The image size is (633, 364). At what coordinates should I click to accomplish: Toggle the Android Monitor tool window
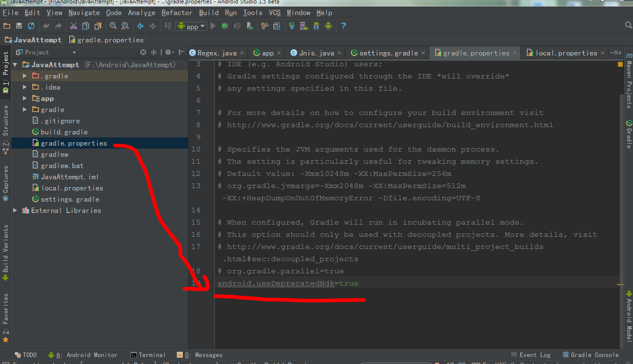(x=83, y=355)
